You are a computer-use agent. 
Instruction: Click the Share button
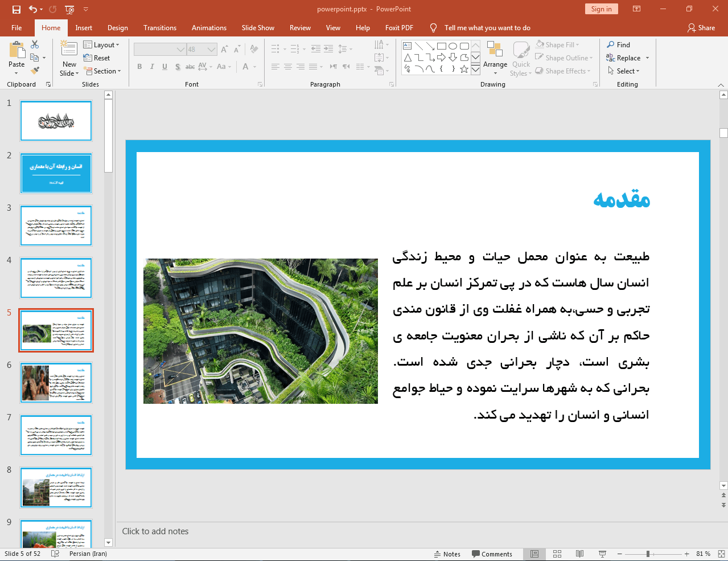click(x=701, y=28)
